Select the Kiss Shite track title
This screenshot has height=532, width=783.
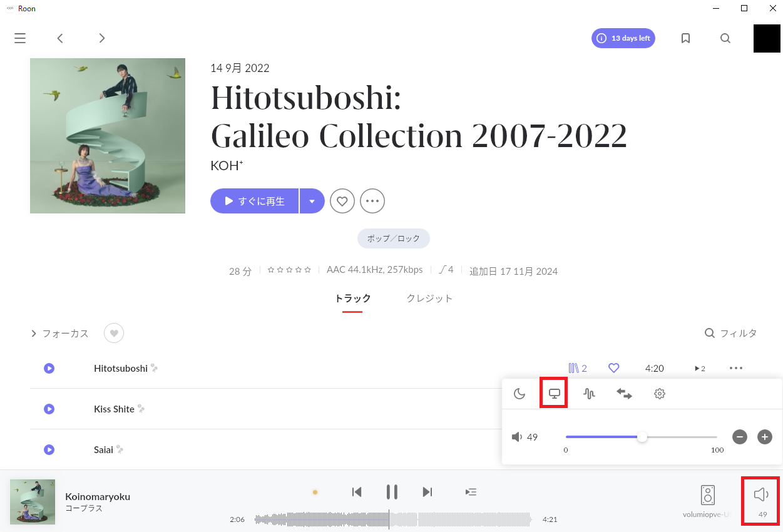click(x=114, y=409)
